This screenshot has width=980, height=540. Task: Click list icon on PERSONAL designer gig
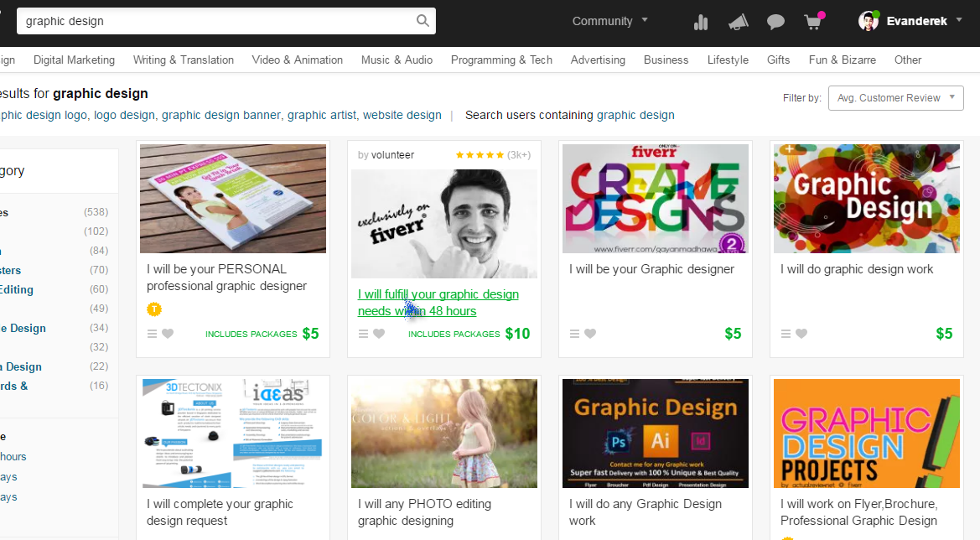pyautogui.click(x=152, y=334)
